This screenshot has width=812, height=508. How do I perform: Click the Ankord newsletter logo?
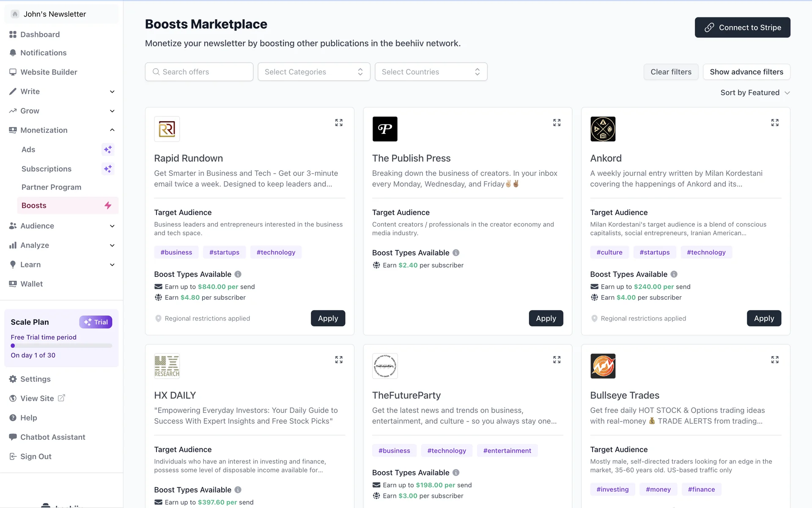[603, 129]
